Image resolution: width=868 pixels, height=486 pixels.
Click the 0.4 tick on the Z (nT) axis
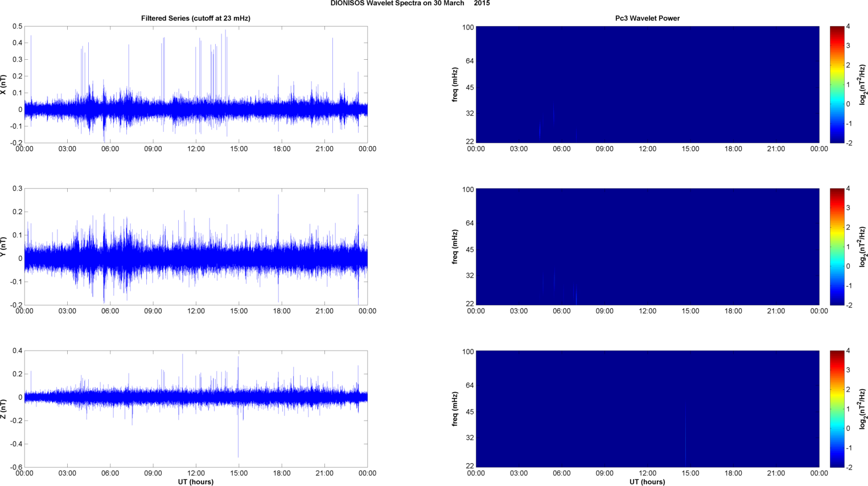tap(17, 351)
